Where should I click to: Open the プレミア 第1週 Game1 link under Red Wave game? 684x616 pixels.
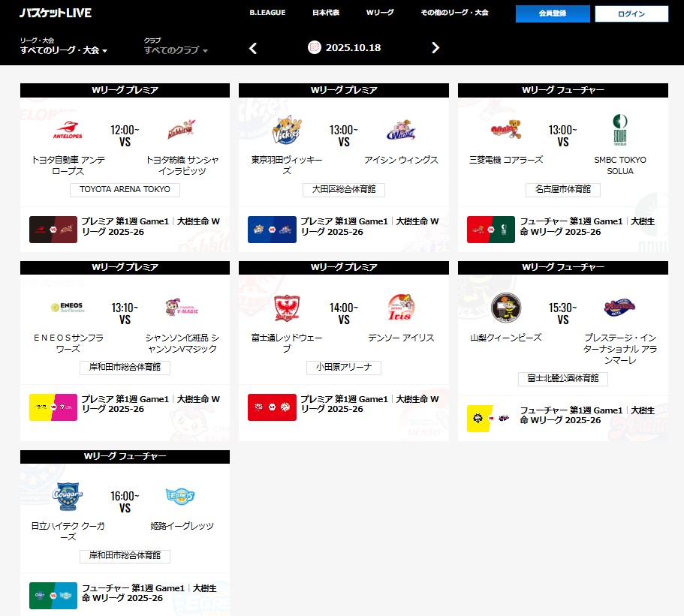click(370, 404)
